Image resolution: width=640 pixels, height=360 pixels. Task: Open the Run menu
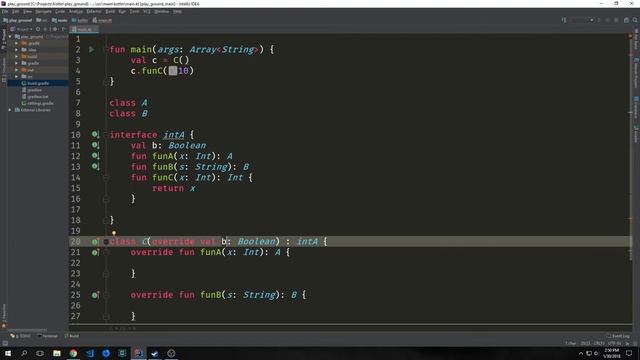[x=122, y=11]
